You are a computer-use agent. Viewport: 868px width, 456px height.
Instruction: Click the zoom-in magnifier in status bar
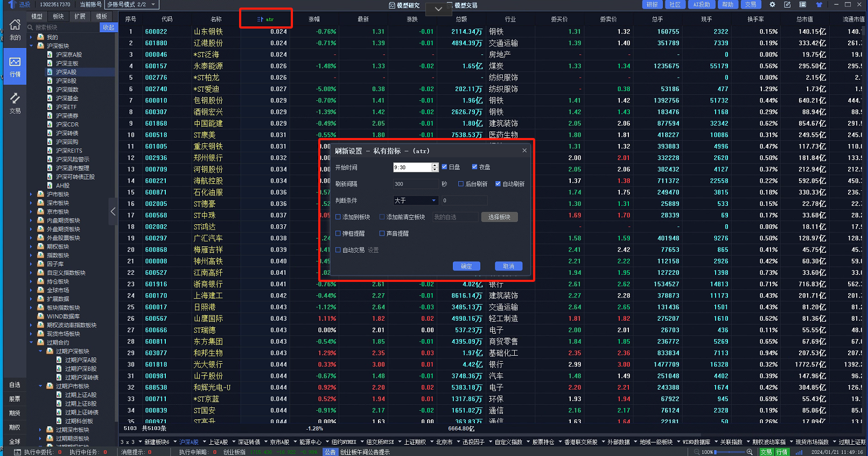tap(750, 452)
